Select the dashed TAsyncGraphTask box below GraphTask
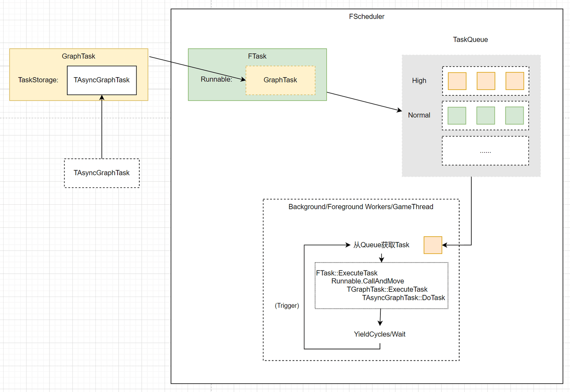 [x=102, y=173]
